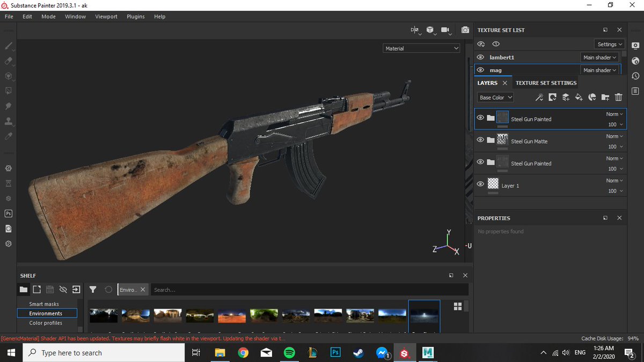Open the camera projection cube menu
This screenshot has width=644, height=362.
430,30
